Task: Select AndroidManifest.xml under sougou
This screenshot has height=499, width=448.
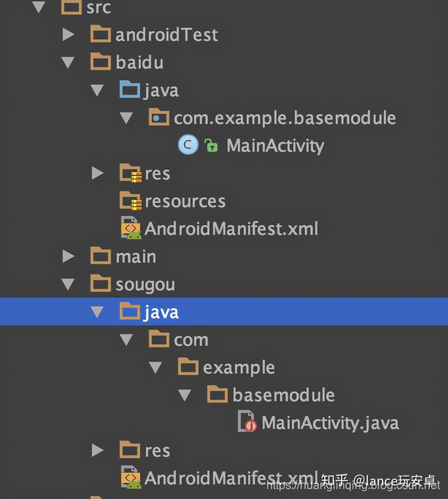Action: 231,478
